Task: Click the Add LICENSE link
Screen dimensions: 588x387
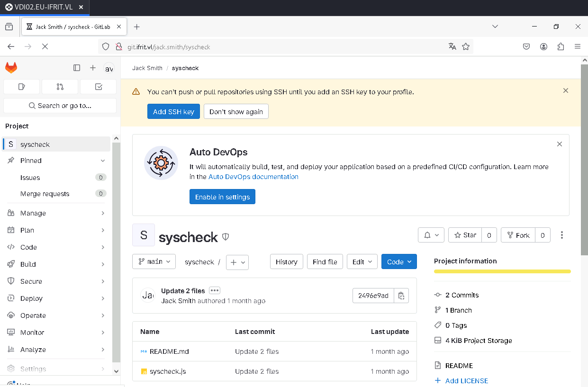Action: [467, 381]
